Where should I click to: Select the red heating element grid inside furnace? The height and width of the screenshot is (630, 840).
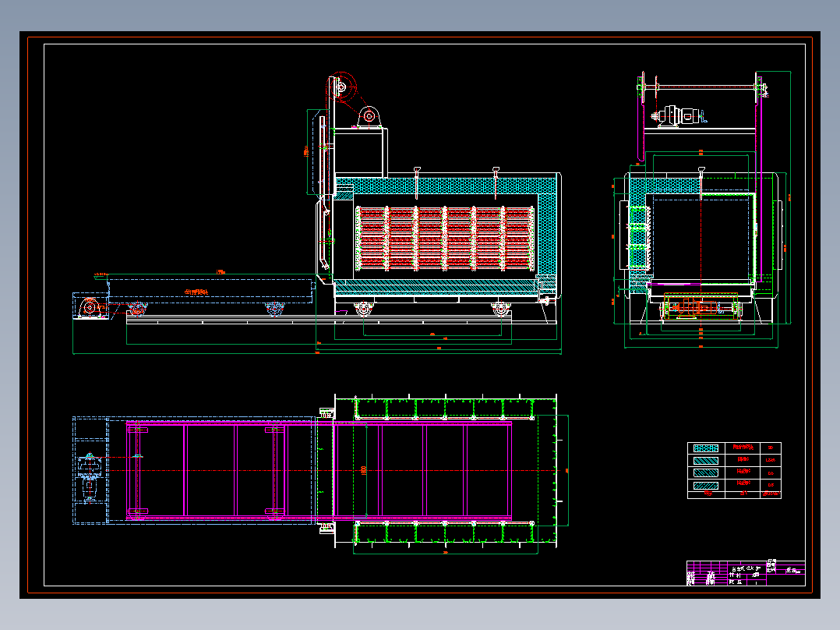445,239
